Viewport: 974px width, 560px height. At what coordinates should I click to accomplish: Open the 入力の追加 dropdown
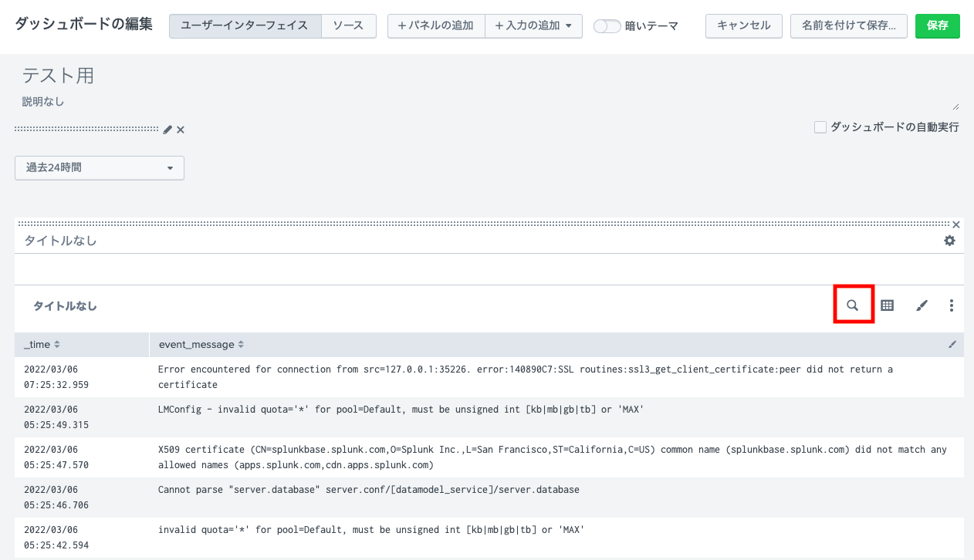(x=533, y=25)
